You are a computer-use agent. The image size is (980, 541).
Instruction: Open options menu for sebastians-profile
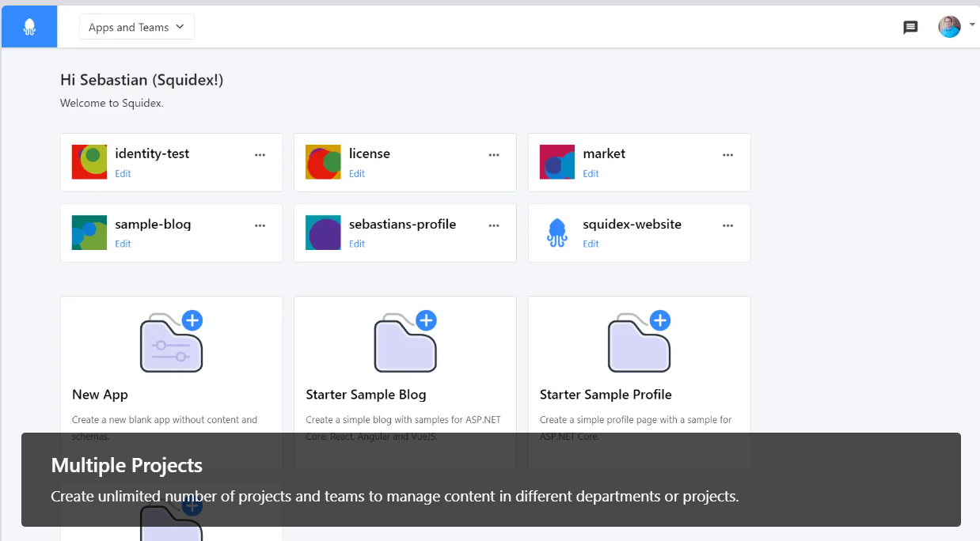point(494,225)
